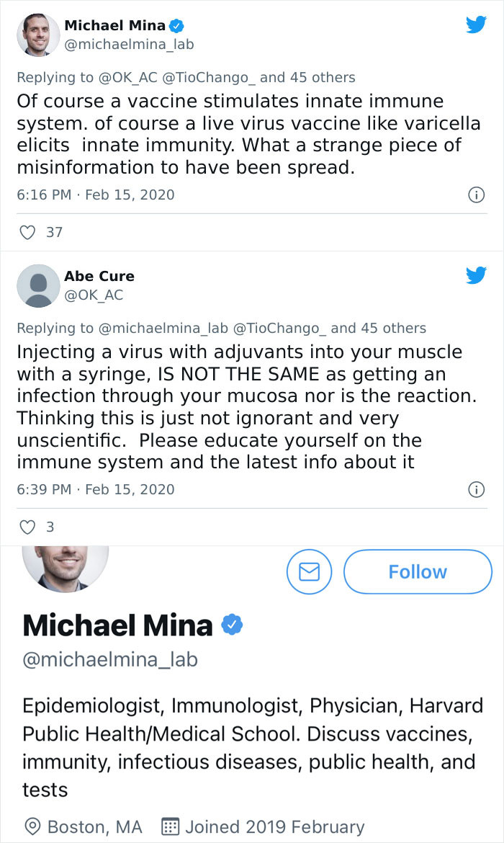The height and width of the screenshot is (843, 504).
Task: Open Michael Mina's profile picture thumbnail
Action: (37, 35)
